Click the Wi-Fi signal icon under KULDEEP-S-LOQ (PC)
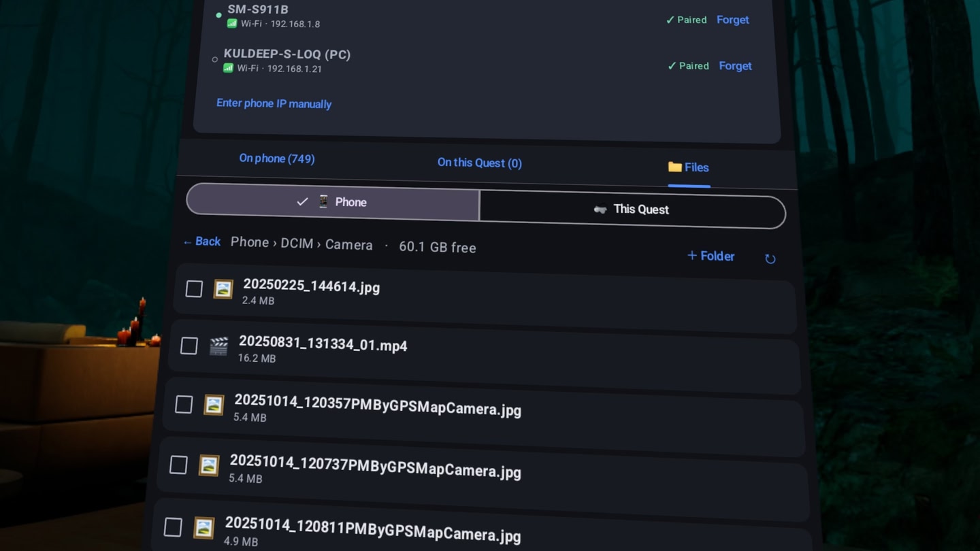 pyautogui.click(x=228, y=68)
